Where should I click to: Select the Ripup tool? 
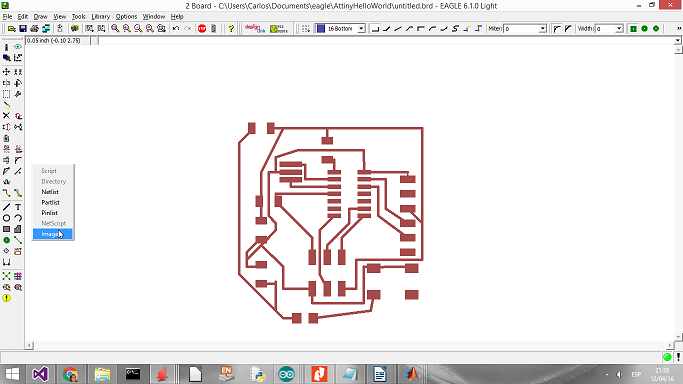tap(18, 192)
